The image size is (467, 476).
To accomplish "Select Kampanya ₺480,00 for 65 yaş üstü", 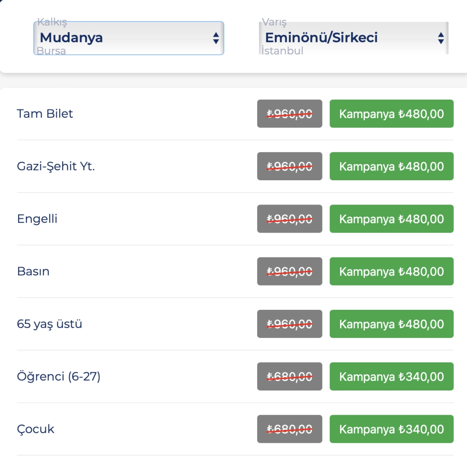I will (x=391, y=324).
